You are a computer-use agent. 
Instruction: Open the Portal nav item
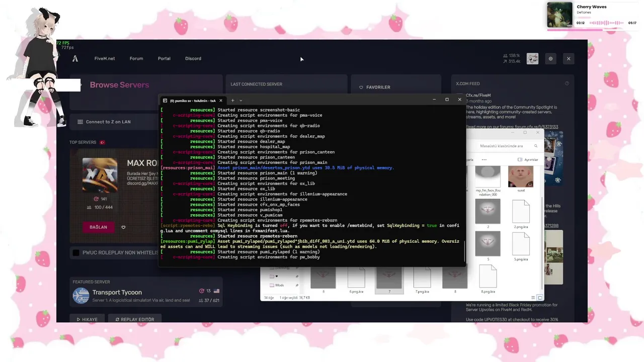click(164, 58)
